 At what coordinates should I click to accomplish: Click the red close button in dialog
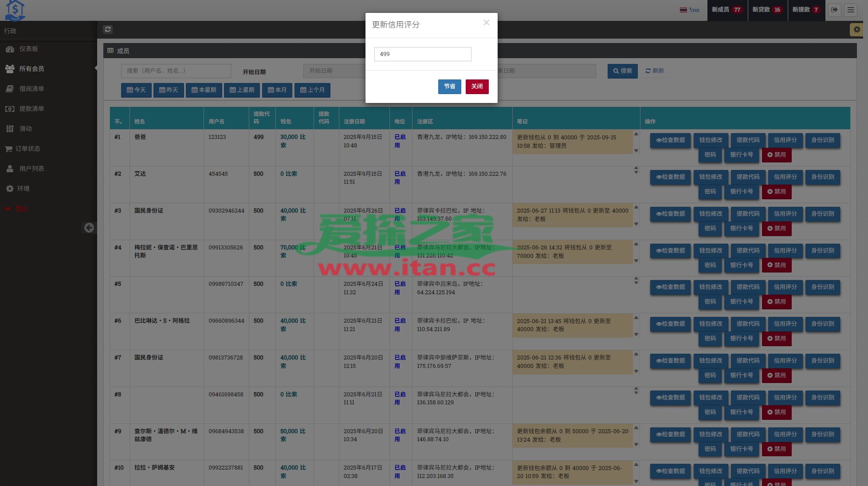[x=477, y=87]
